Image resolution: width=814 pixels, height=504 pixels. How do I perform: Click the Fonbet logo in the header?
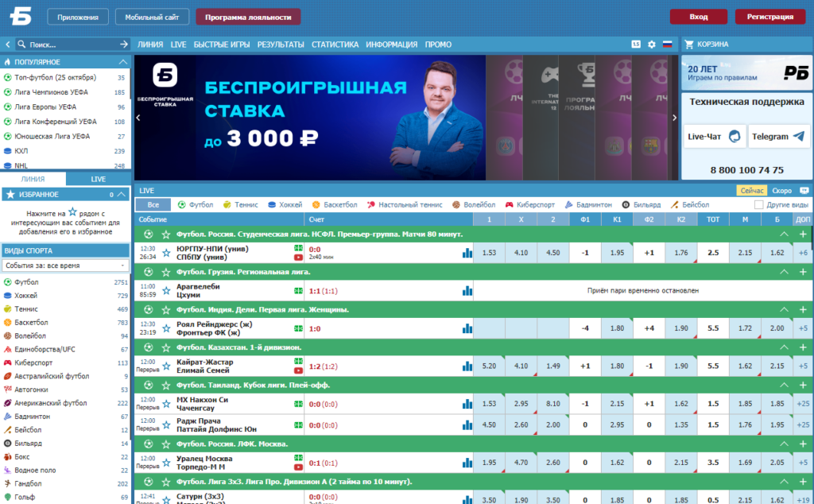point(21,16)
